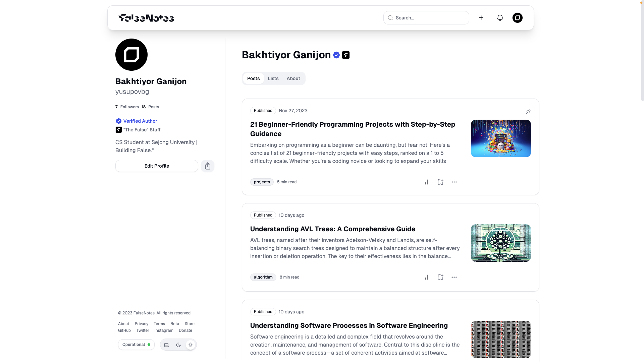Click "The False" Staff badge icon in sidebar
Image resolution: width=644 pixels, height=362 pixels.
tap(118, 130)
